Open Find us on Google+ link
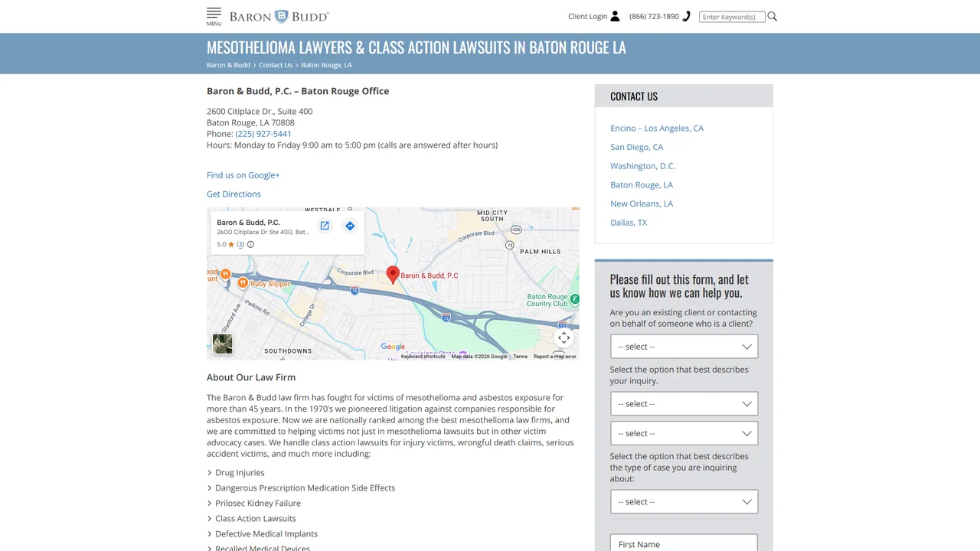980x551 pixels. point(243,175)
